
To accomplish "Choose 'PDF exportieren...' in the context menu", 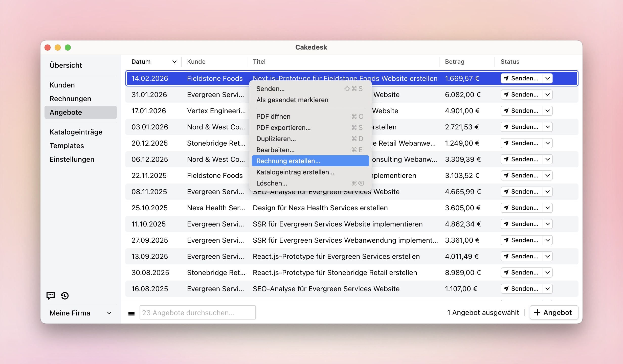I will (284, 128).
